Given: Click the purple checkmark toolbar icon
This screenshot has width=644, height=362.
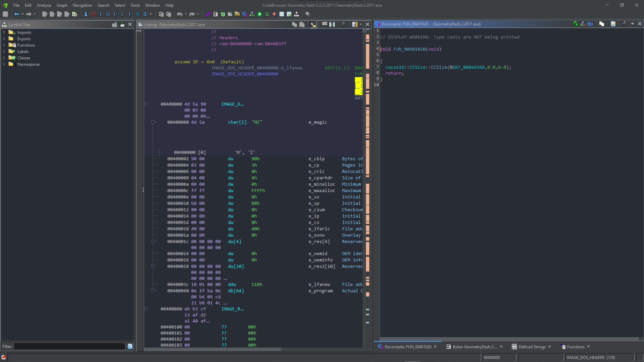Looking at the screenshot, I should point(208,14).
